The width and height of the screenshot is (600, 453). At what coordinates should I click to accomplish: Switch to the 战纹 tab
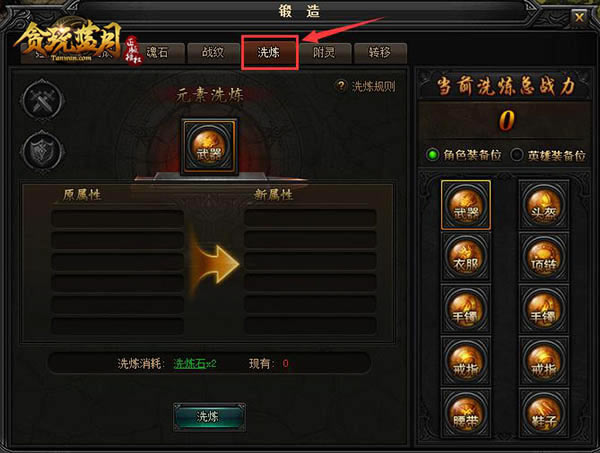tap(213, 53)
